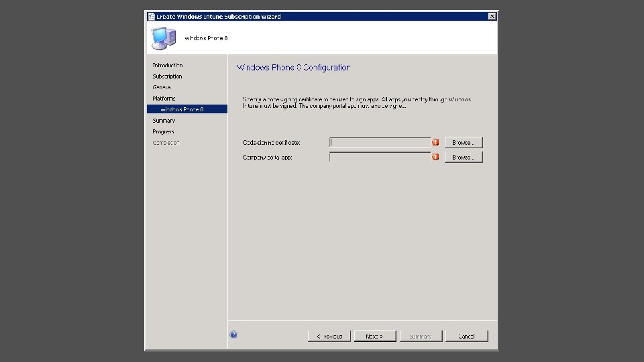
Task: Click the Company portal app label
Action: (268, 158)
